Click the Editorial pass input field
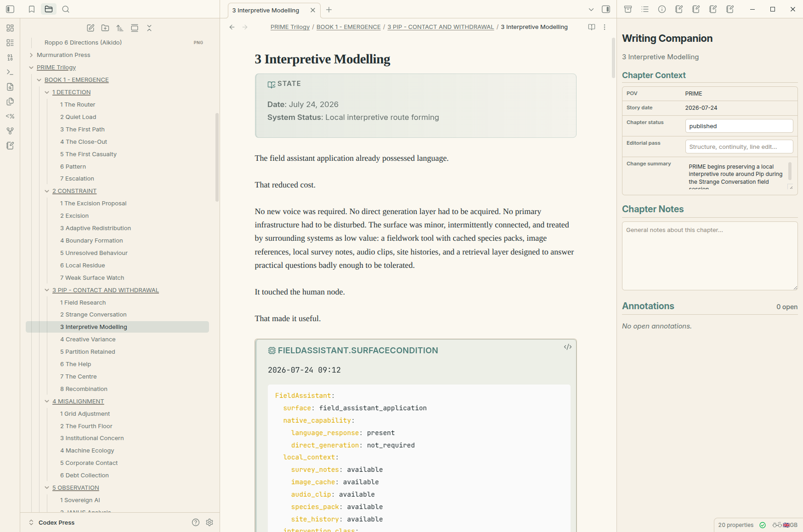This screenshot has height=532, width=803. click(x=739, y=147)
